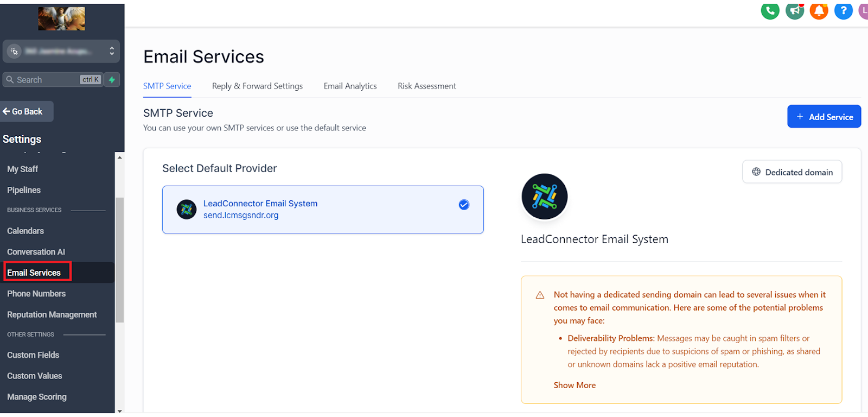Switch to Reply & Forward Settings tab

click(257, 86)
